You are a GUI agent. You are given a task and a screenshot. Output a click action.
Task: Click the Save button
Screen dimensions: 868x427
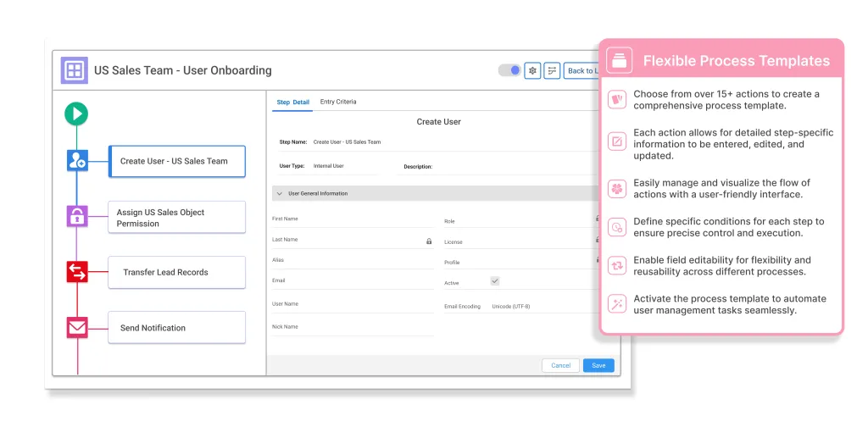(x=598, y=365)
